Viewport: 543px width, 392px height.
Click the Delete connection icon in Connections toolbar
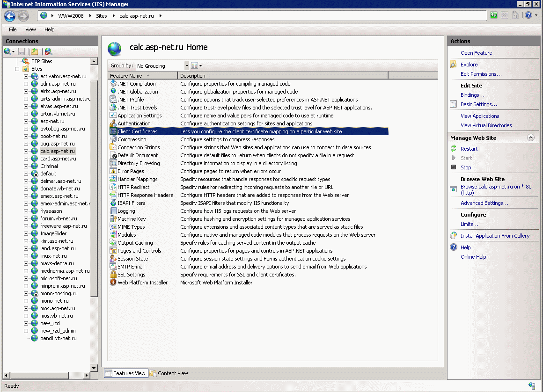pos(48,51)
